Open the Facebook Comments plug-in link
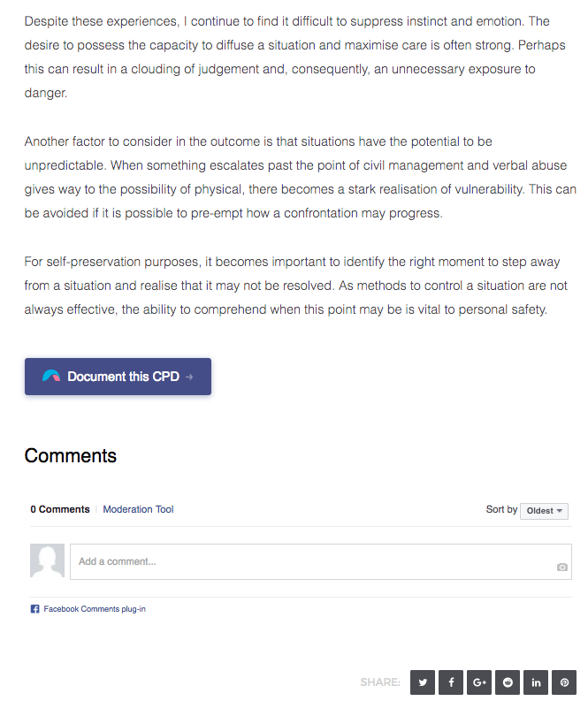The image size is (588, 701). coord(95,609)
